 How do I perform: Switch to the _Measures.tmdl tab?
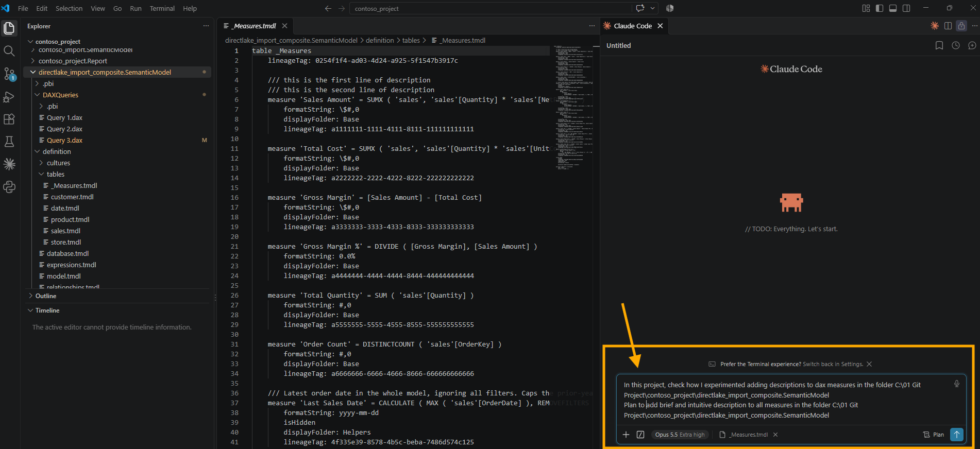255,26
